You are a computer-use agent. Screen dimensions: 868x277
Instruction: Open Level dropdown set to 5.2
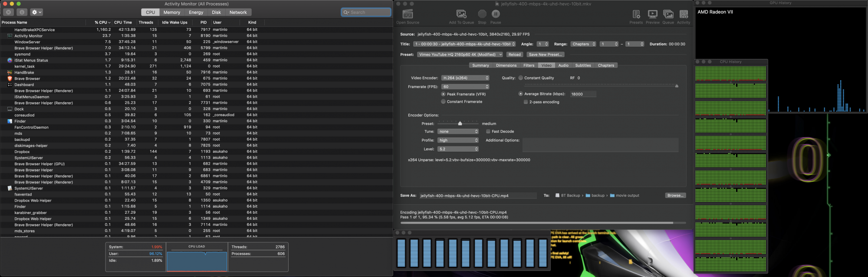coord(458,149)
